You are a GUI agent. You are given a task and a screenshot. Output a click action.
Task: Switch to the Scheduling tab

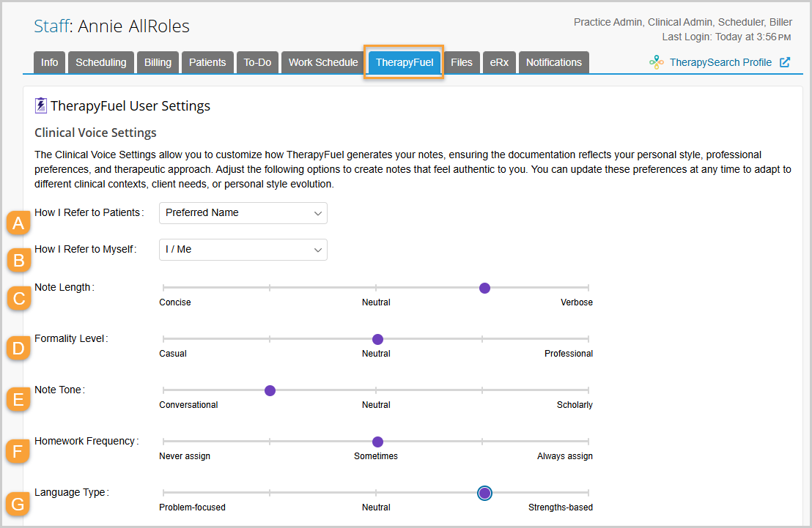click(x=101, y=63)
